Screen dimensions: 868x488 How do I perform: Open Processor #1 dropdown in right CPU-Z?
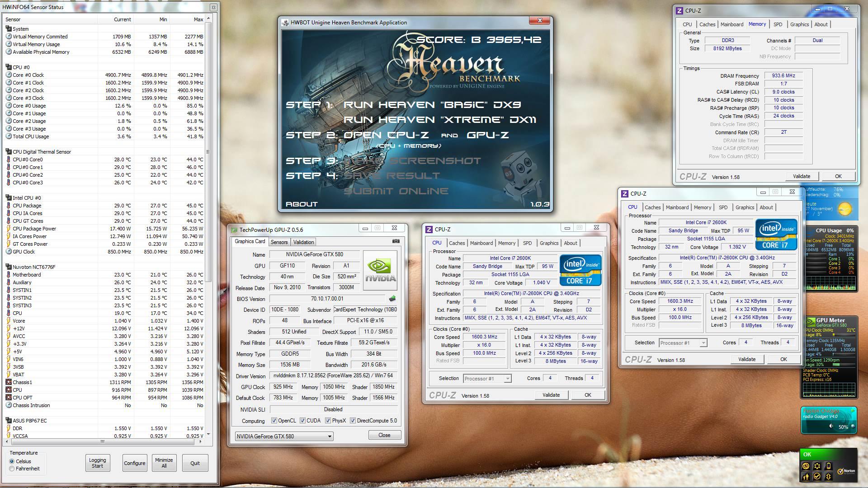[x=683, y=343]
